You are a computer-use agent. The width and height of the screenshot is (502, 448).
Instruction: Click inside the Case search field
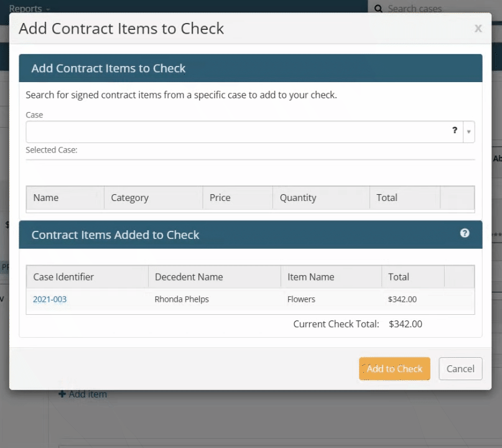tap(244, 132)
